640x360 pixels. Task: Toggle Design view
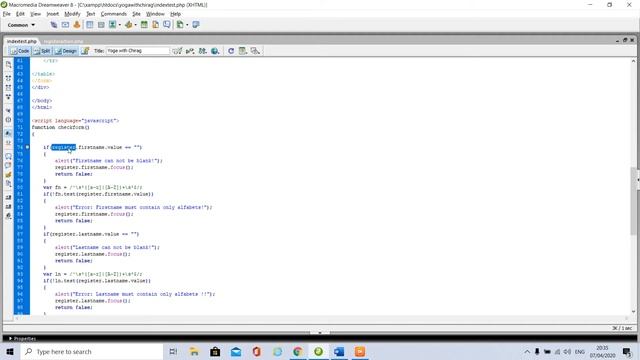click(66, 51)
